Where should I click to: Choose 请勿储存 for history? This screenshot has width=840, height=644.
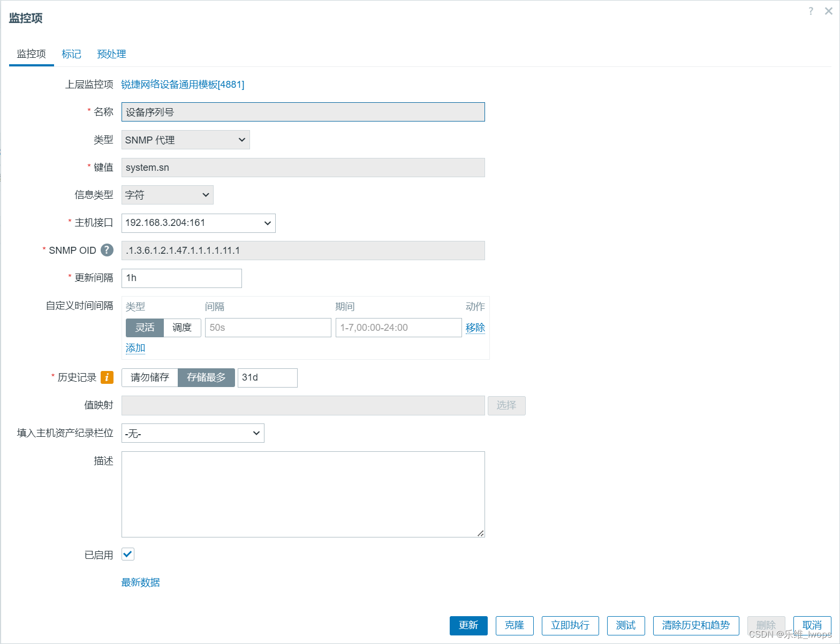click(x=150, y=377)
